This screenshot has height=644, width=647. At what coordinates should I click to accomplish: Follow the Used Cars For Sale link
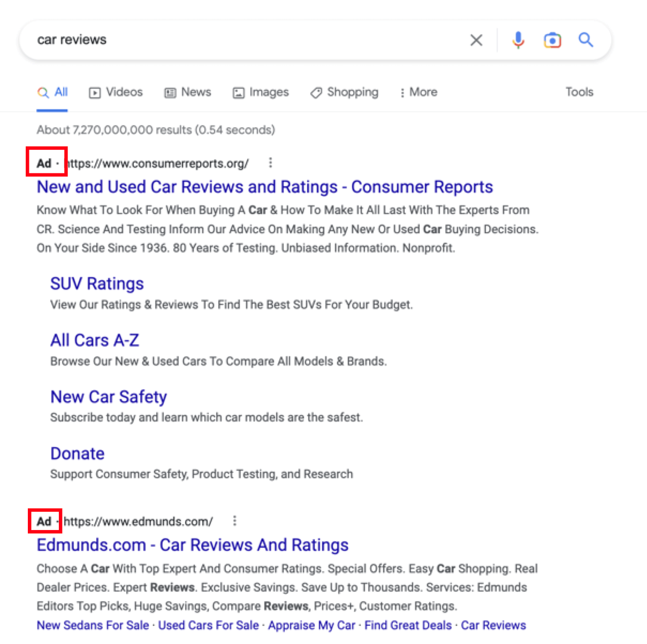click(x=209, y=625)
